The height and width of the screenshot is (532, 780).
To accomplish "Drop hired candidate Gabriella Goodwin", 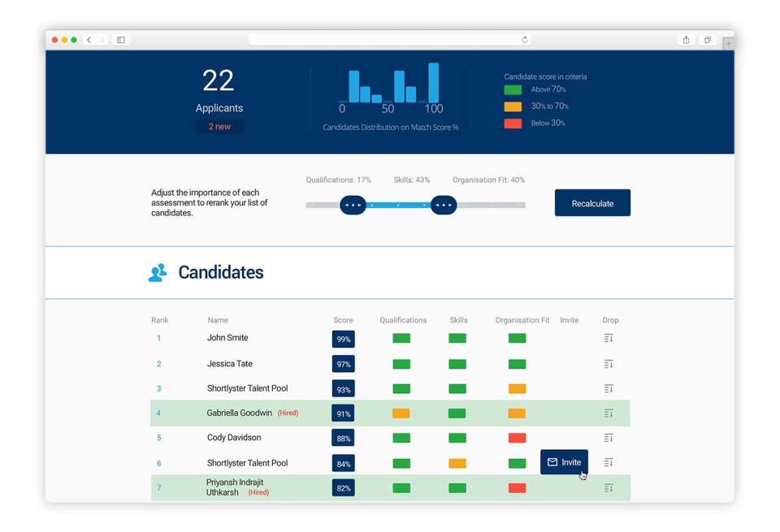I will coord(609,413).
